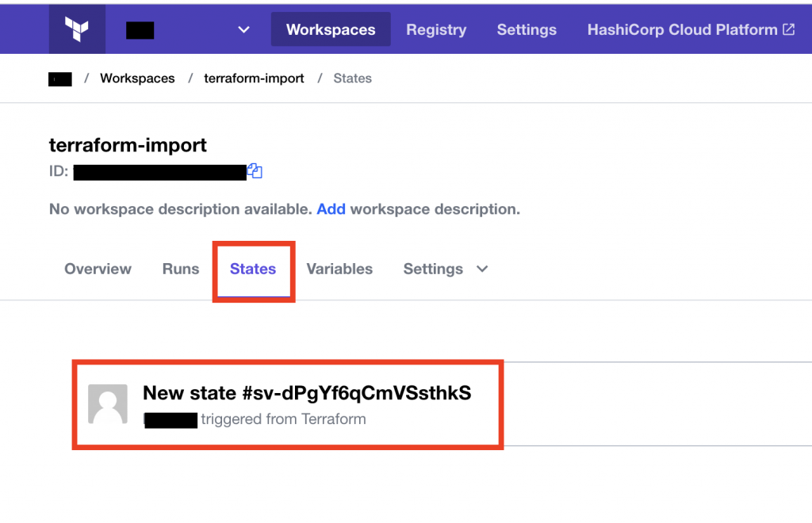This screenshot has width=812, height=523.
Task: Switch to the Overview tab
Action: 97,269
